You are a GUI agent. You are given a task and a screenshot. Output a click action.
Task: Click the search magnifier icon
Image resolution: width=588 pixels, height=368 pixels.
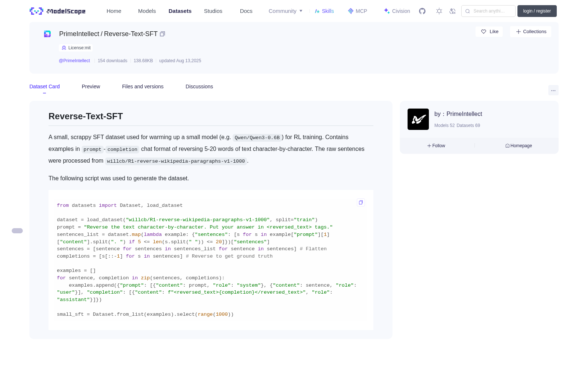(x=467, y=11)
